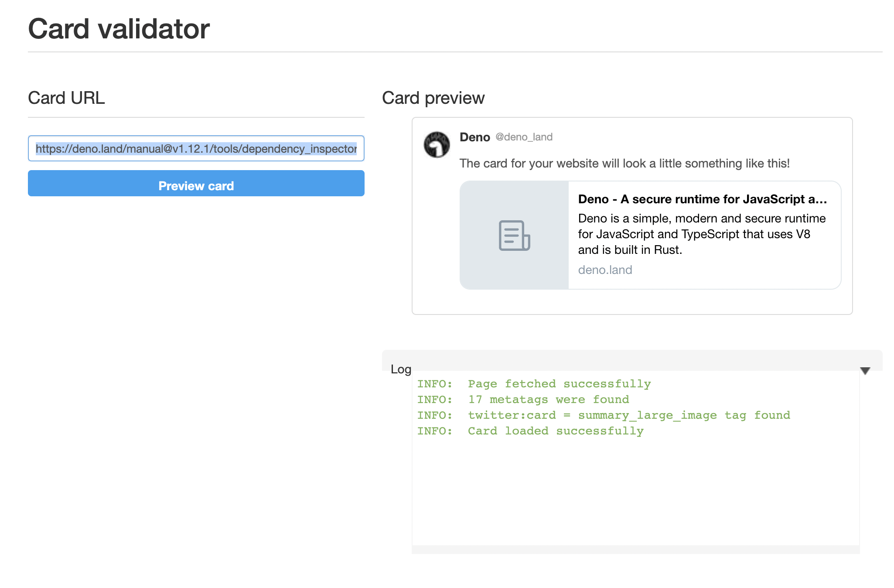Click the '17 metatags were found' log line

pyautogui.click(x=523, y=400)
